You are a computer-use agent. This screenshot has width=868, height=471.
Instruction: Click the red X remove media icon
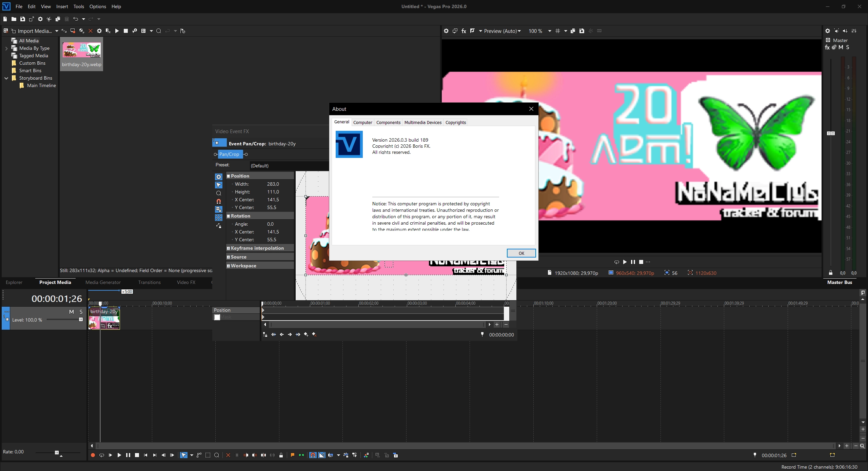(x=91, y=31)
